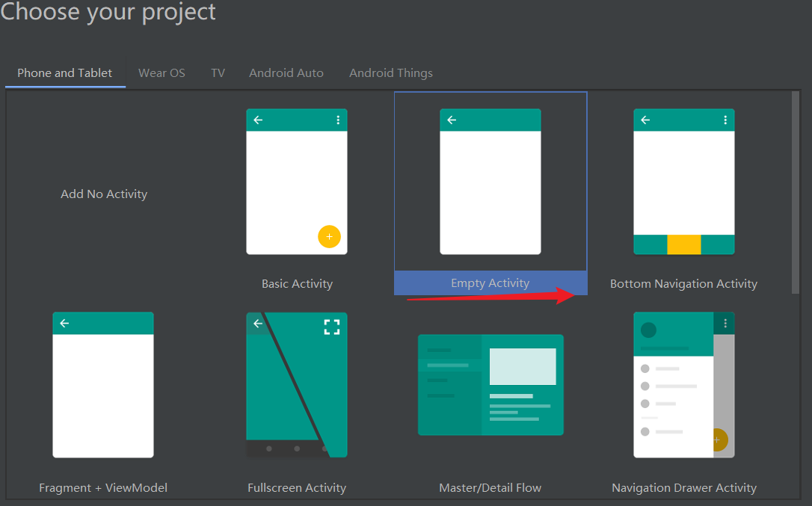
Task: Click the yellow bottom bar item in Bottom Navigation preview
Action: tap(684, 244)
